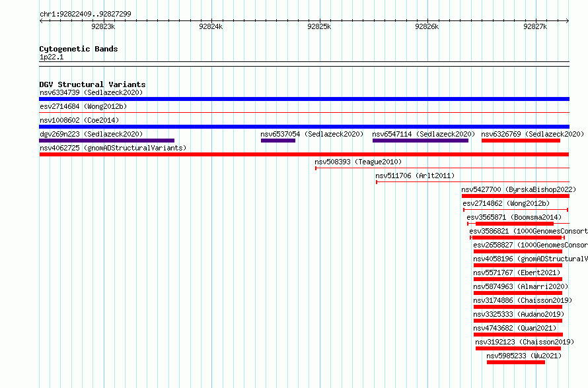Open nsv6547114 (Sedlazeck2020) label

[423, 134]
